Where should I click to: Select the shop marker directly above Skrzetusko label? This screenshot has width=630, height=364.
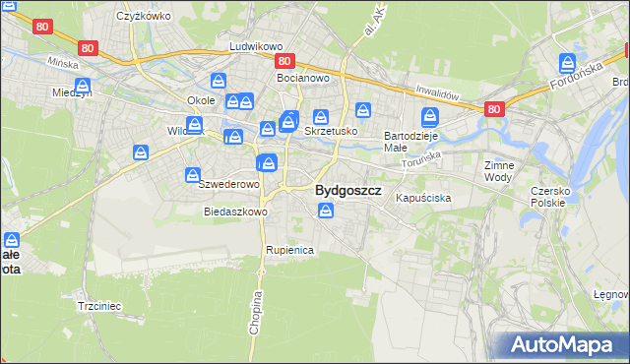pos(321,117)
